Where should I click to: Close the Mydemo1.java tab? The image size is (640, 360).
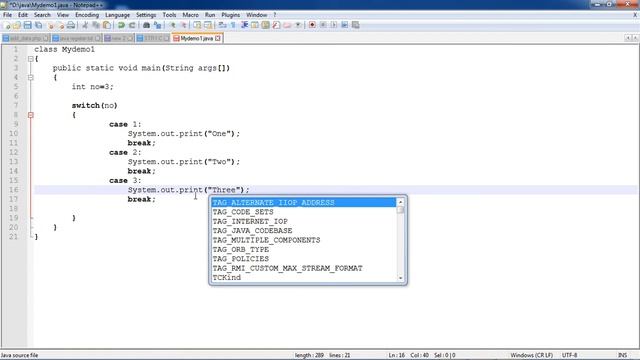[218, 38]
